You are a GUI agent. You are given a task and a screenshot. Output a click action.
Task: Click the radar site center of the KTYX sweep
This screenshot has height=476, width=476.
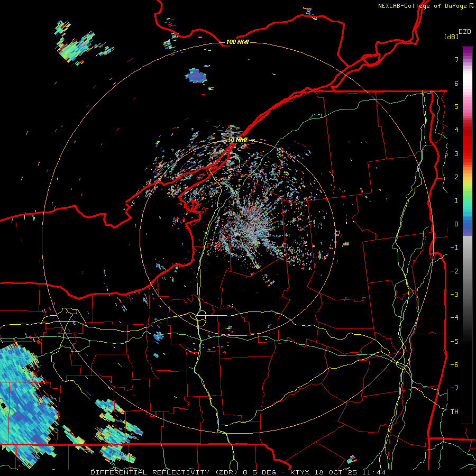tap(237, 237)
